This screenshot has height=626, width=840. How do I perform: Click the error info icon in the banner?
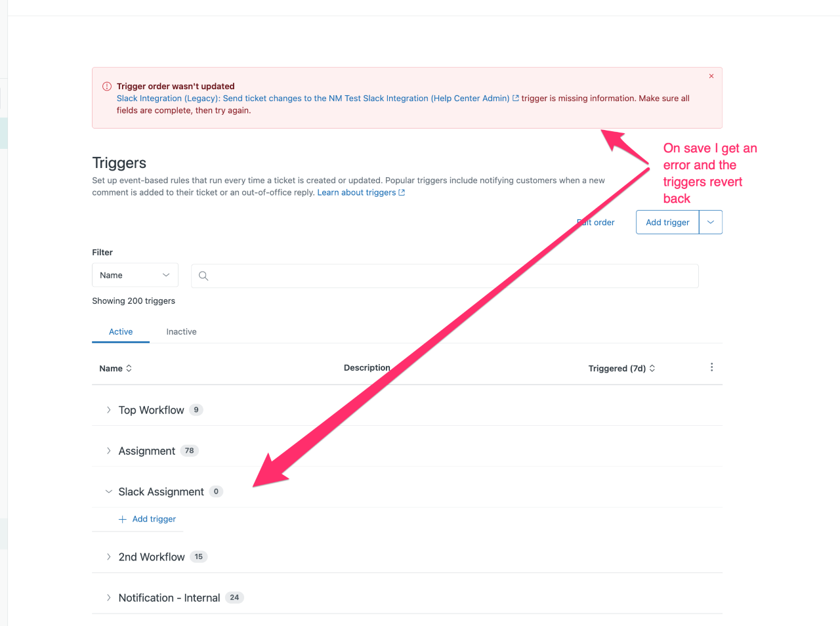106,86
